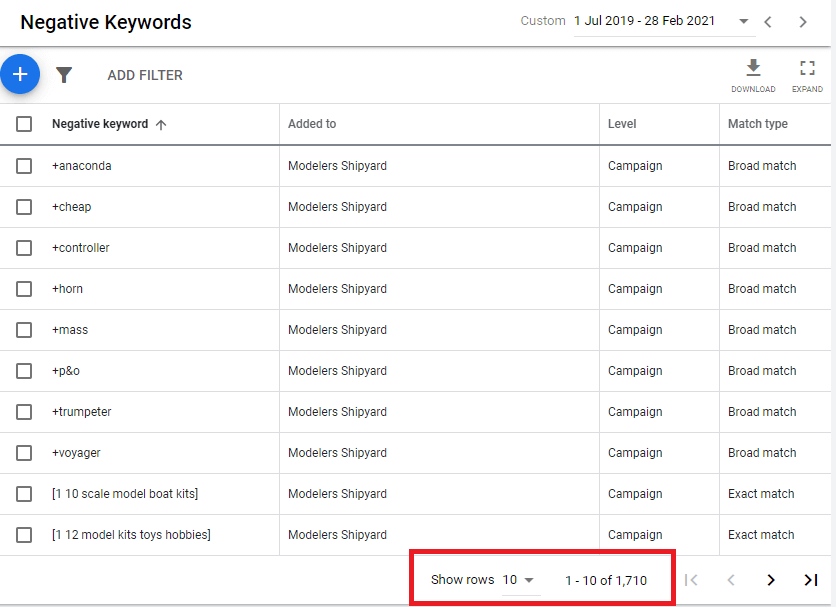Expand the table to full screen

pyautogui.click(x=807, y=75)
